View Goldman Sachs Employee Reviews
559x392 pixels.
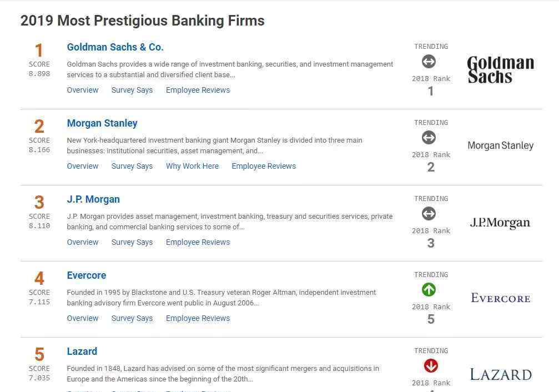click(x=198, y=91)
